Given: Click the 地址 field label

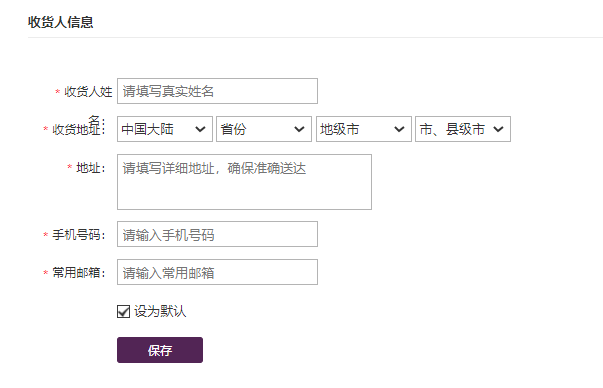Looking at the screenshot, I should point(90,168).
